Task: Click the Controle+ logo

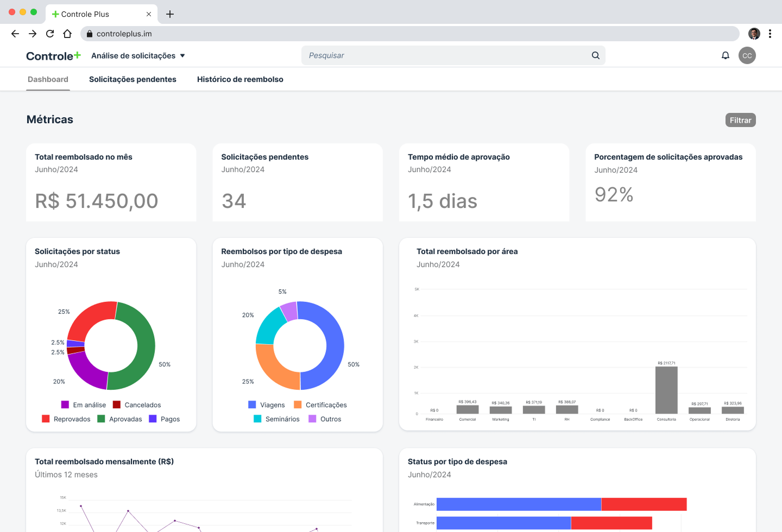Action: (53, 56)
